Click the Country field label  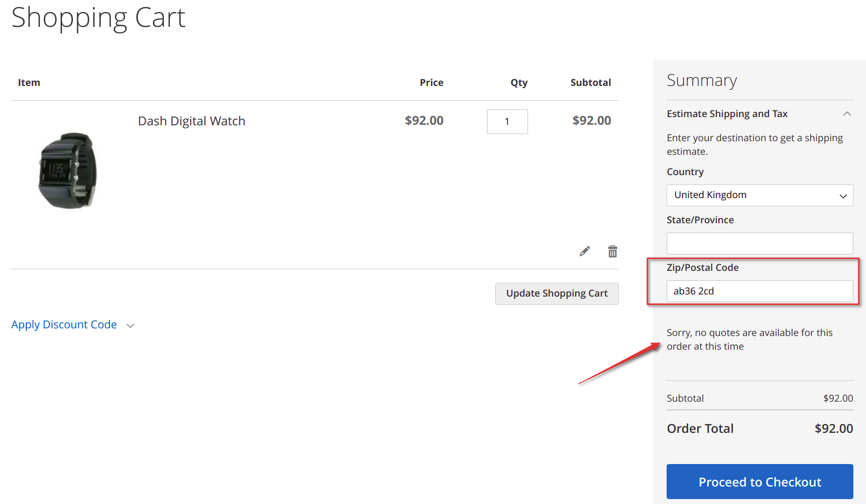685,172
